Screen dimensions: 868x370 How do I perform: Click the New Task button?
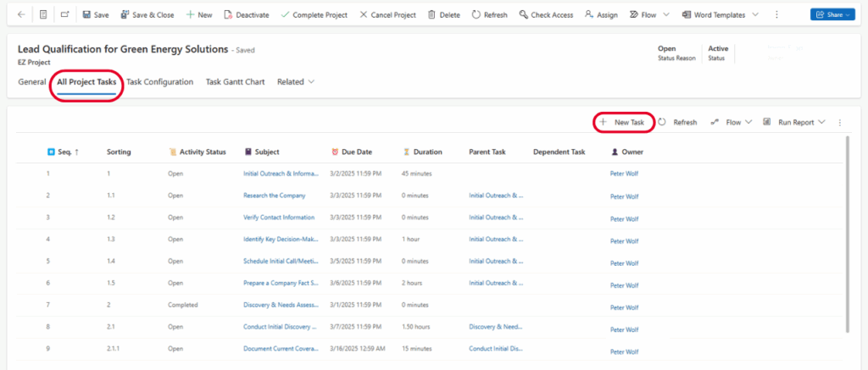click(622, 123)
